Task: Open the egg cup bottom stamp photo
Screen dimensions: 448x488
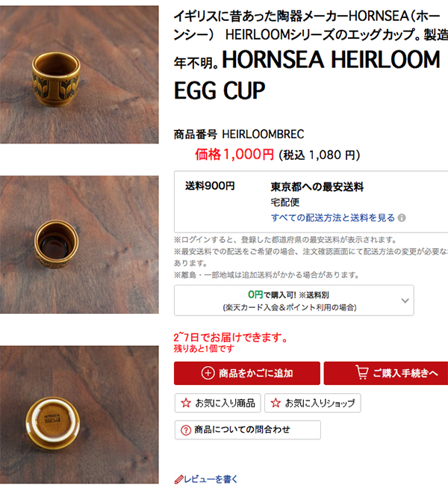Action: (x=79, y=415)
